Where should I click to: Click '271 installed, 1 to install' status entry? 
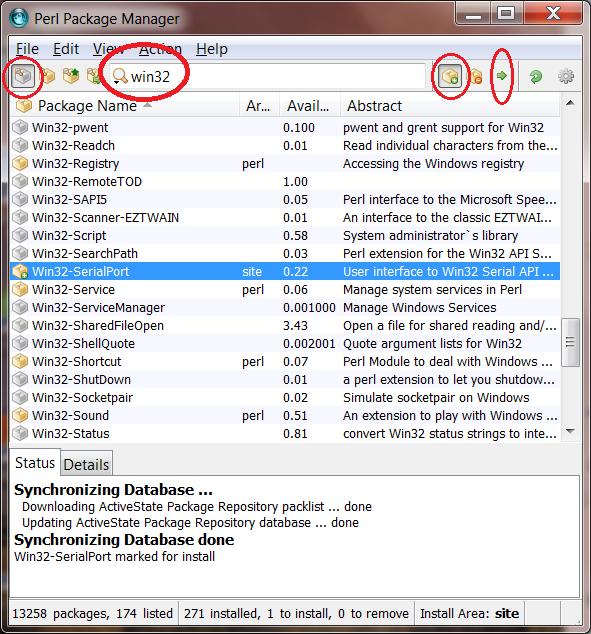(x=296, y=613)
